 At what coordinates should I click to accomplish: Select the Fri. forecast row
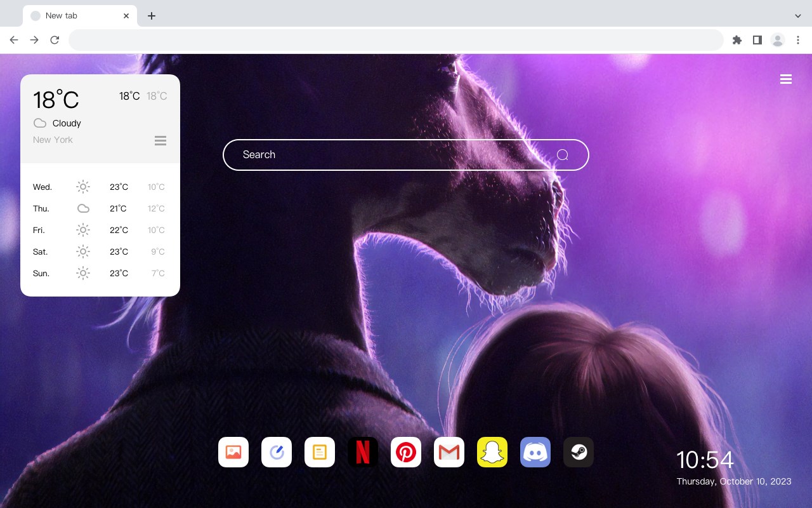click(x=100, y=230)
